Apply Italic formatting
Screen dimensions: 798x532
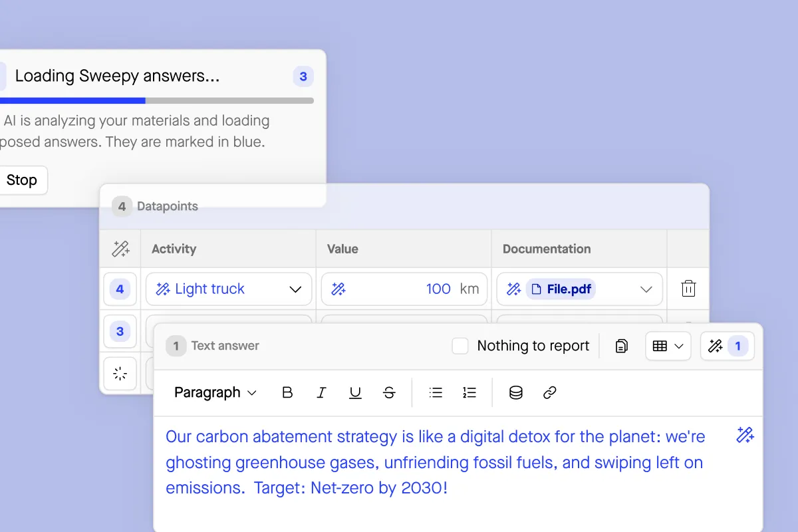pos(321,393)
